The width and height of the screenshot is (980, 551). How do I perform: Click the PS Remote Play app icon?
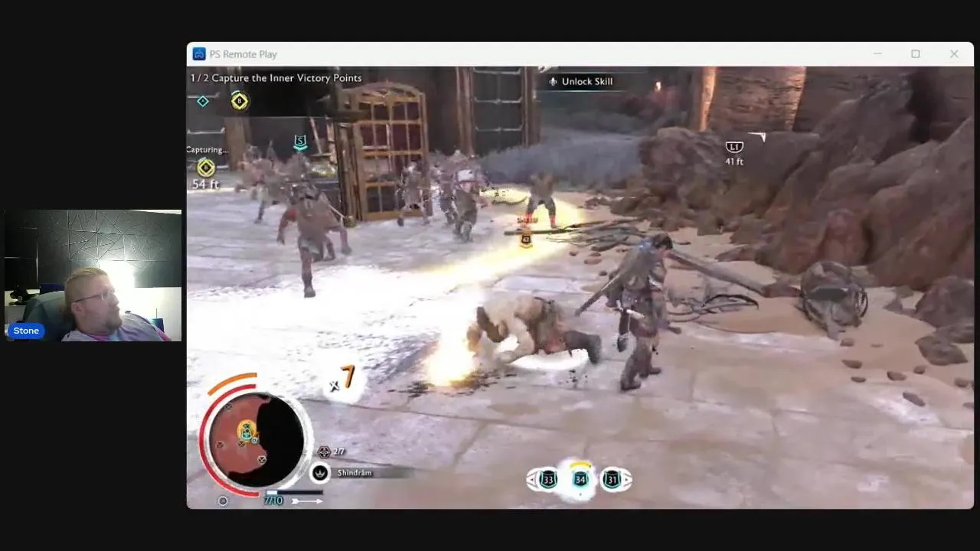coord(198,54)
